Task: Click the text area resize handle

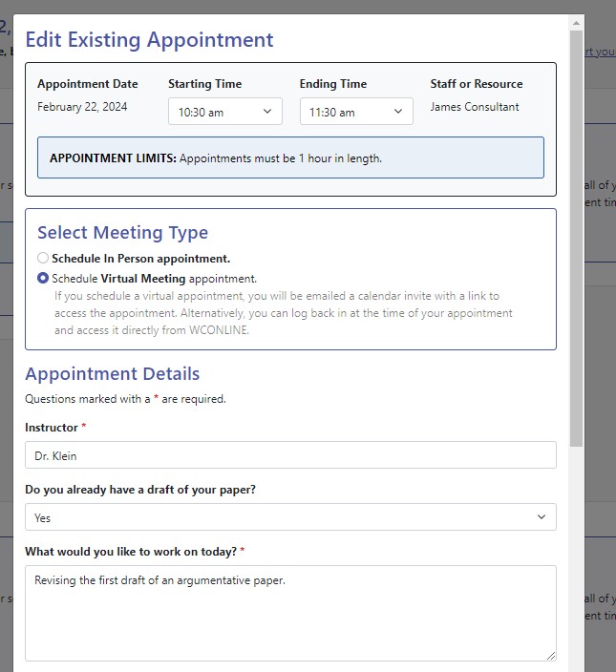Action: (x=551, y=656)
